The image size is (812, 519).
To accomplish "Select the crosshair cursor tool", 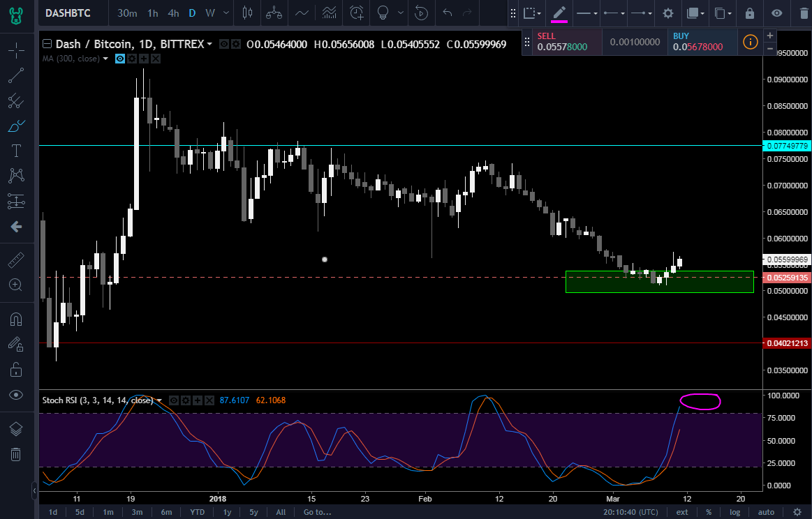I will coord(16,51).
